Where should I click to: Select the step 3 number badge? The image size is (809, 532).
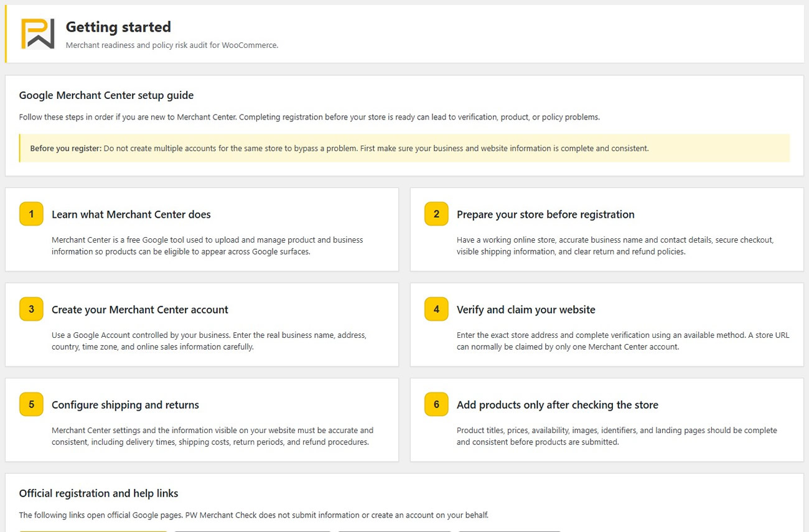point(31,309)
